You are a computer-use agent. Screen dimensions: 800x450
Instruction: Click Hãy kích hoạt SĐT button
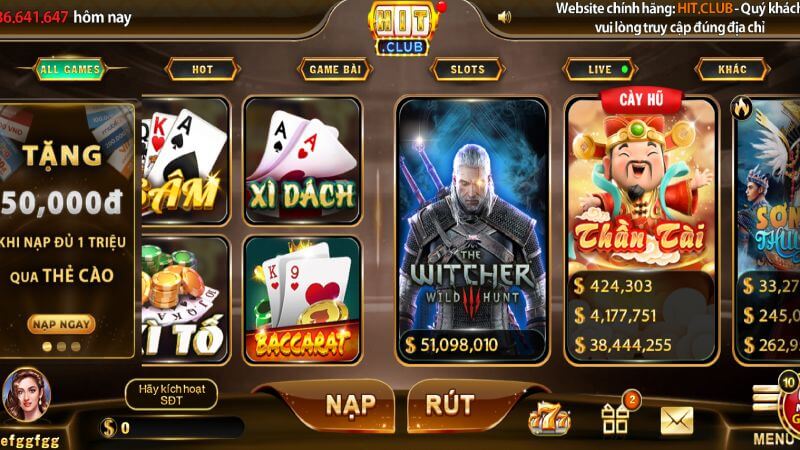click(171, 394)
